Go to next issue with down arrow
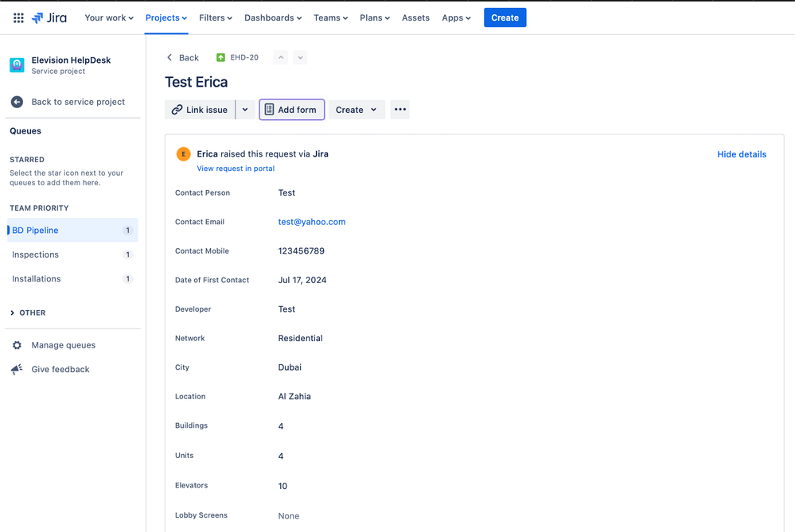Screen dimensions: 795x532 pyautogui.click(x=300, y=58)
